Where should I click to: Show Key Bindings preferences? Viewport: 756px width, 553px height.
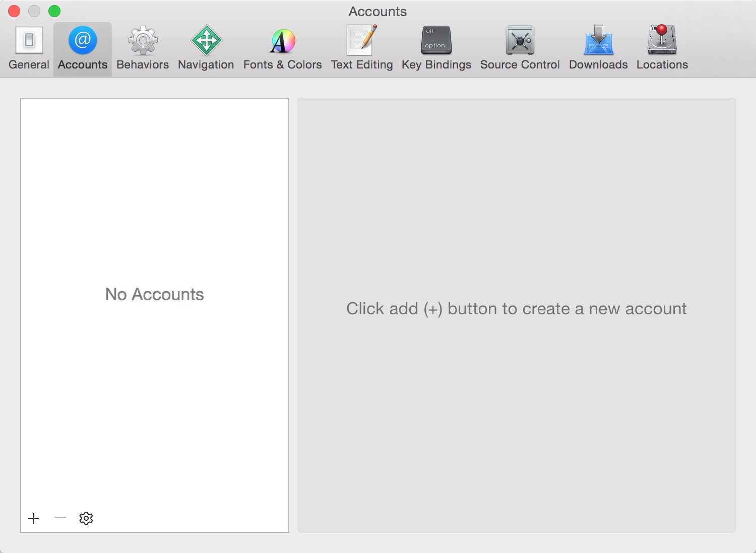coord(436,49)
